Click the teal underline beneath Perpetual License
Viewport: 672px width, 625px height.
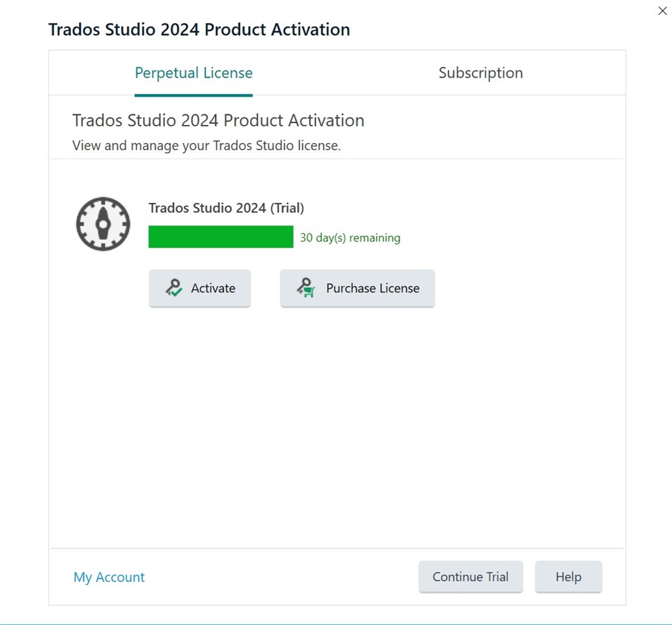coord(193,95)
